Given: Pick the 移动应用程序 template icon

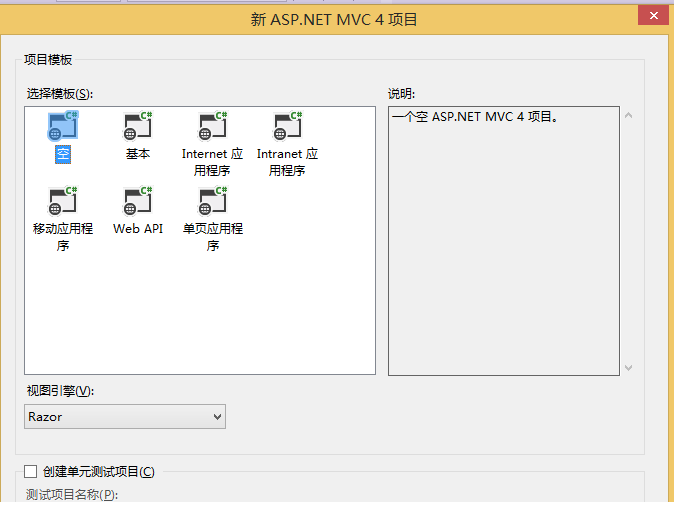Looking at the screenshot, I should click(x=63, y=201).
